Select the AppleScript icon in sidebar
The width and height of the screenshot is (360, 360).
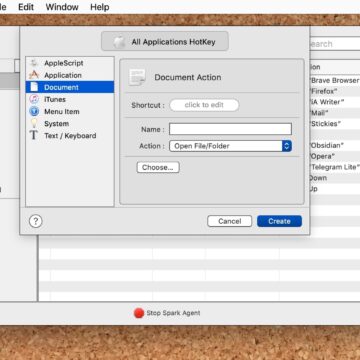(x=34, y=63)
